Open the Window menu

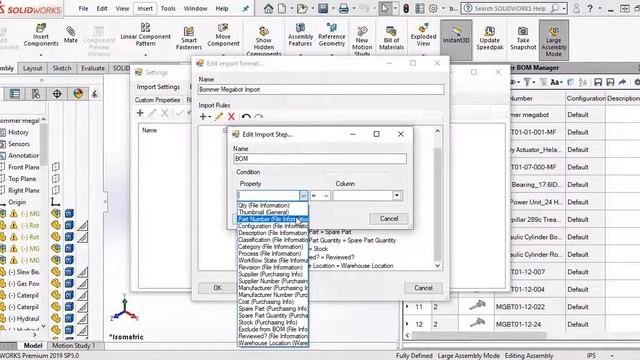tap(196, 8)
